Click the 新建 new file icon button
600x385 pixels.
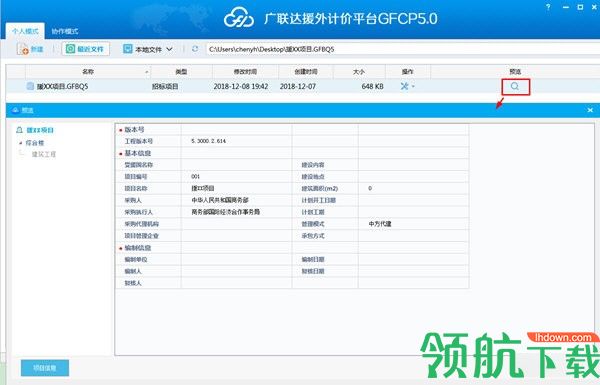click(x=30, y=49)
